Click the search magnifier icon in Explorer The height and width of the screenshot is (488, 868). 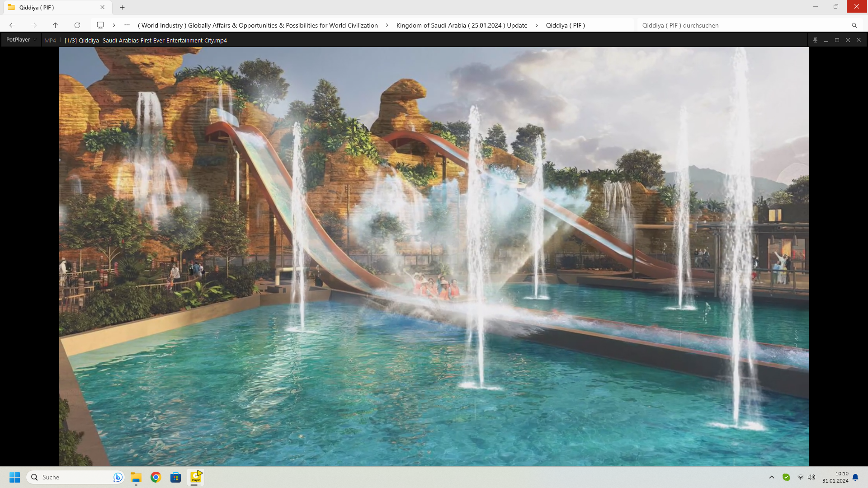click(854, 25)
